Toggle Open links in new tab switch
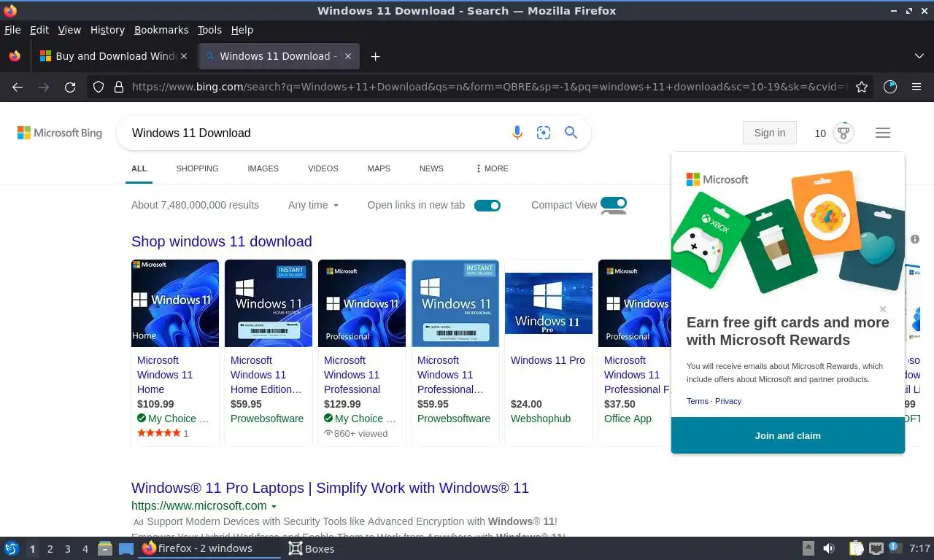The width and height of the screenshot is (934, 560). click(487, 205)
